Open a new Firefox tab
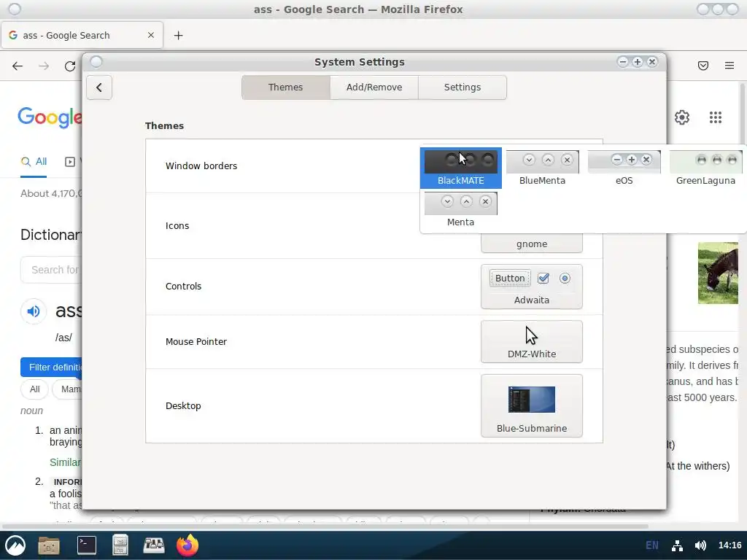The width and height of the screenshot is (747, 560). pyautogui.click(x=178, y=35)
